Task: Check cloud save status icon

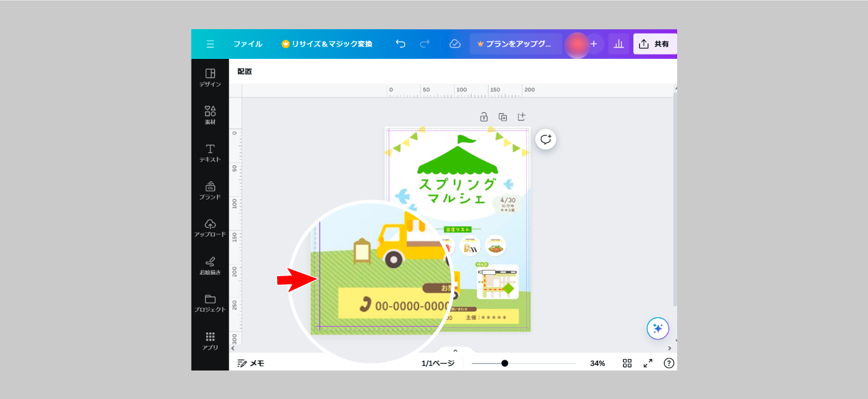Action: click(455, 44)
